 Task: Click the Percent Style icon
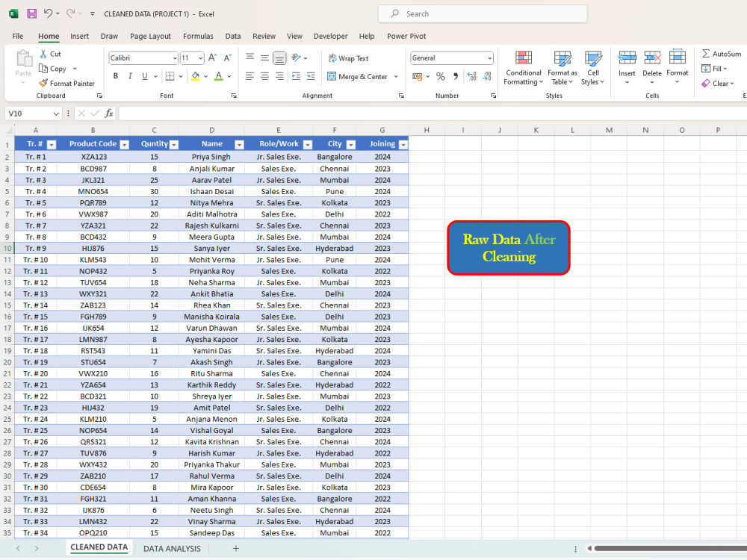(441, 75)
